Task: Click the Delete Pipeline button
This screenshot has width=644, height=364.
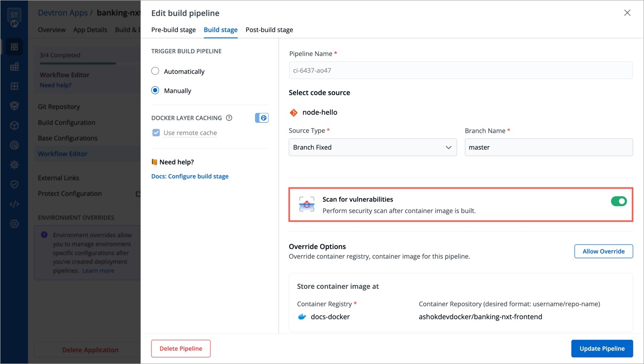Action: (x=181, y=348)
